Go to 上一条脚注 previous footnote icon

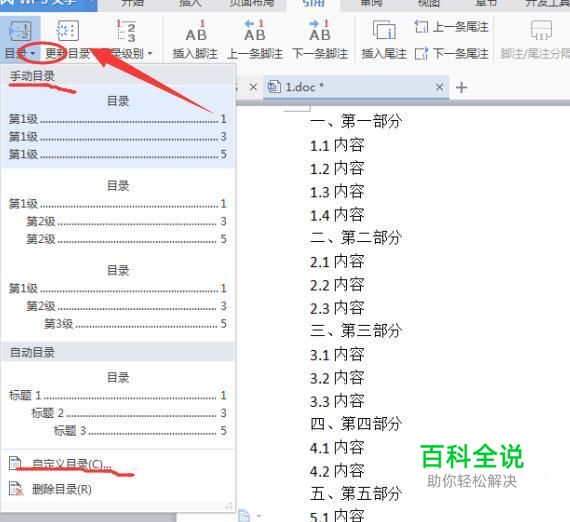pyautogui.click(x=254, y=31)
